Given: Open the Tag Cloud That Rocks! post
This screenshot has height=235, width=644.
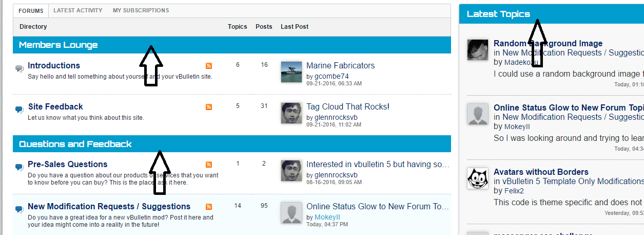Looking at the screenshot, I should [348, 106].
